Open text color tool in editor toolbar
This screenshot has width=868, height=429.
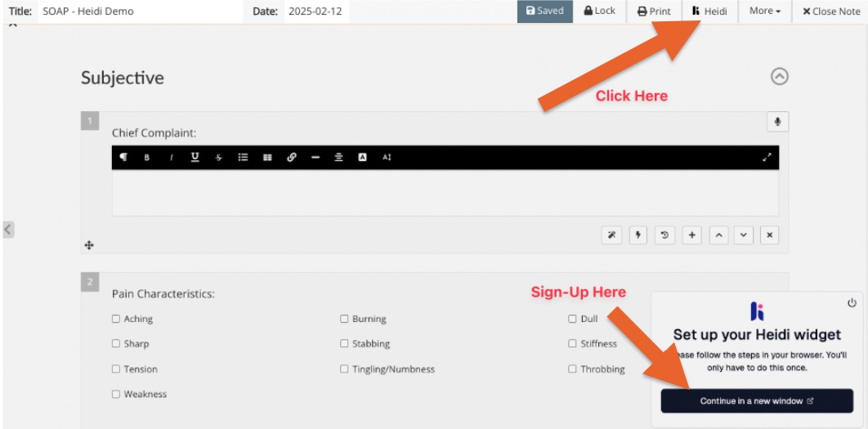[363, 157]
